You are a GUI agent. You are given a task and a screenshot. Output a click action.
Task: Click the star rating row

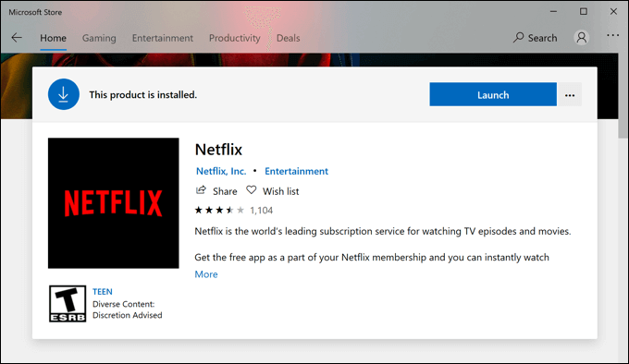pyautogui.click(x=219, y=210)
